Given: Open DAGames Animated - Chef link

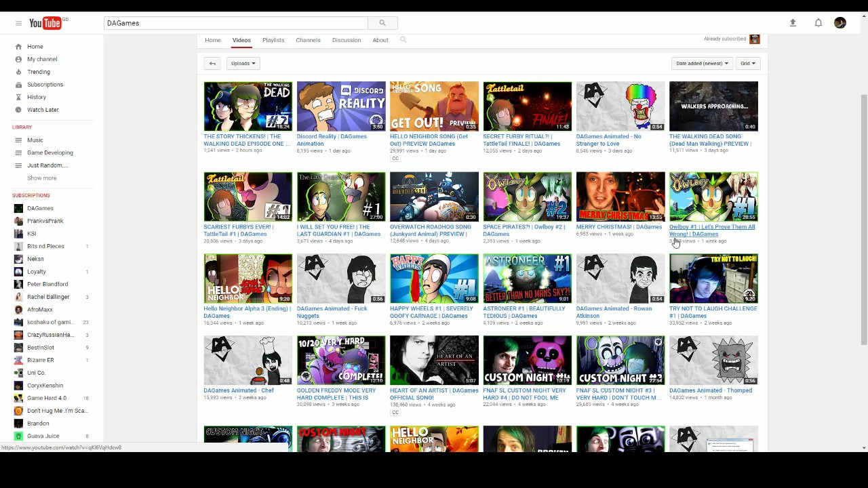Looking at the screenshot, I should pos(239,390).
